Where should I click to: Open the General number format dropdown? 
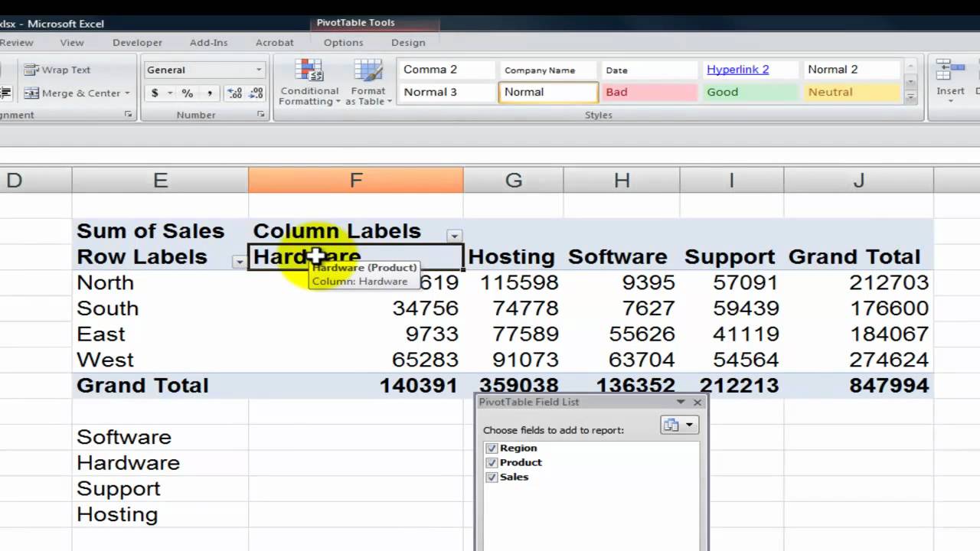coord(259,70)
